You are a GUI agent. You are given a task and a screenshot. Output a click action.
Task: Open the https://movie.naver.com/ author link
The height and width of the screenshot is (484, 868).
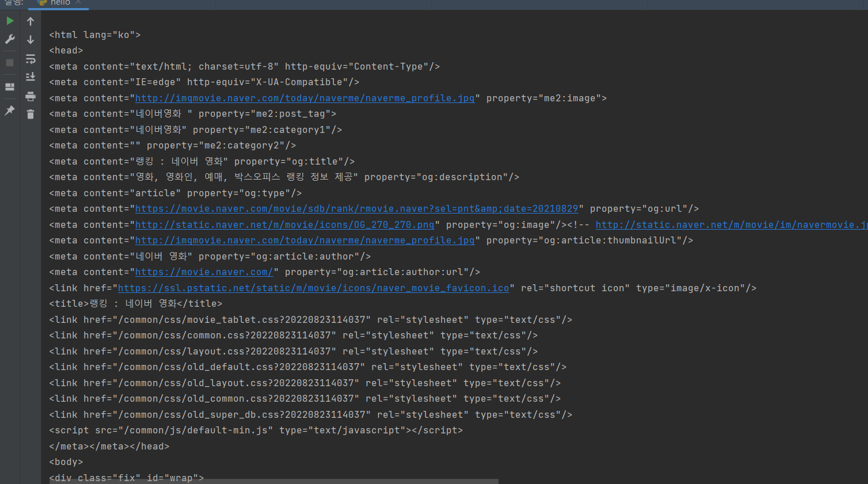(204, 272)
